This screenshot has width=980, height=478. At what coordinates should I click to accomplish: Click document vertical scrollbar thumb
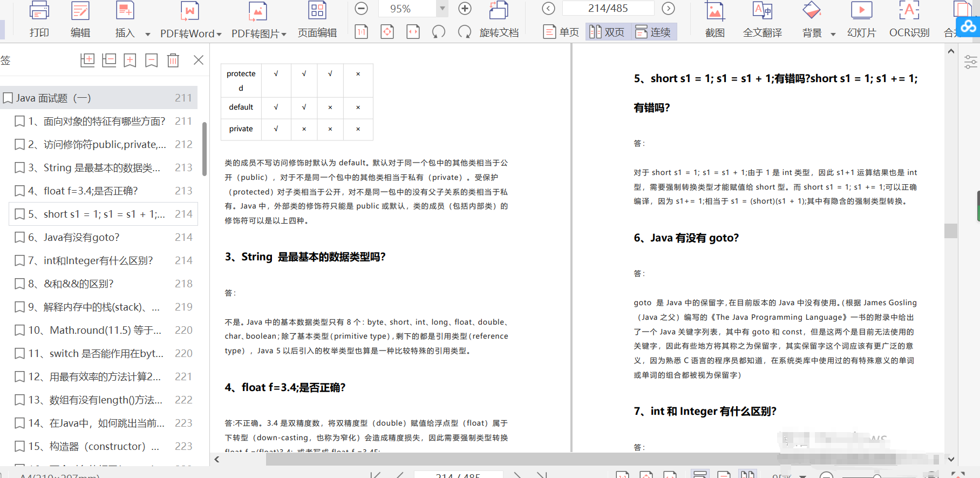[951, 231]
